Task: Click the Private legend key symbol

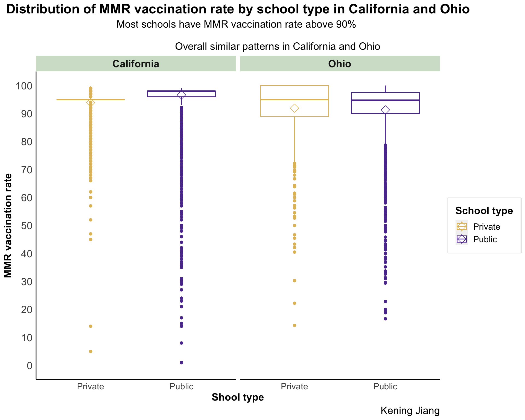Action: pos(462,227)
